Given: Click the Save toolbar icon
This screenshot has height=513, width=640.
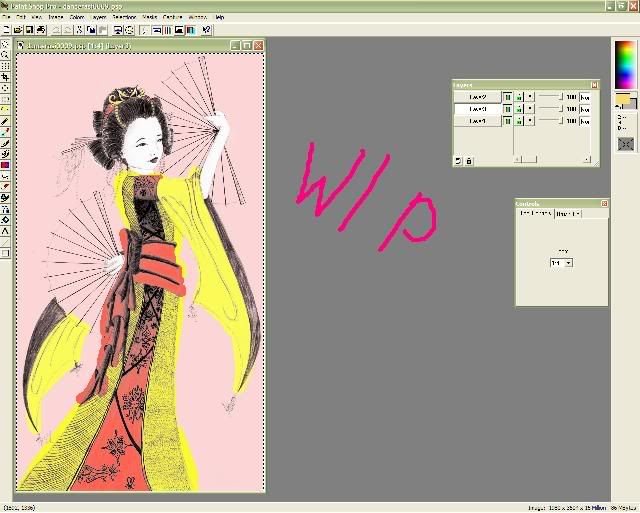Looking at the screenshot, I should point(29,30).
